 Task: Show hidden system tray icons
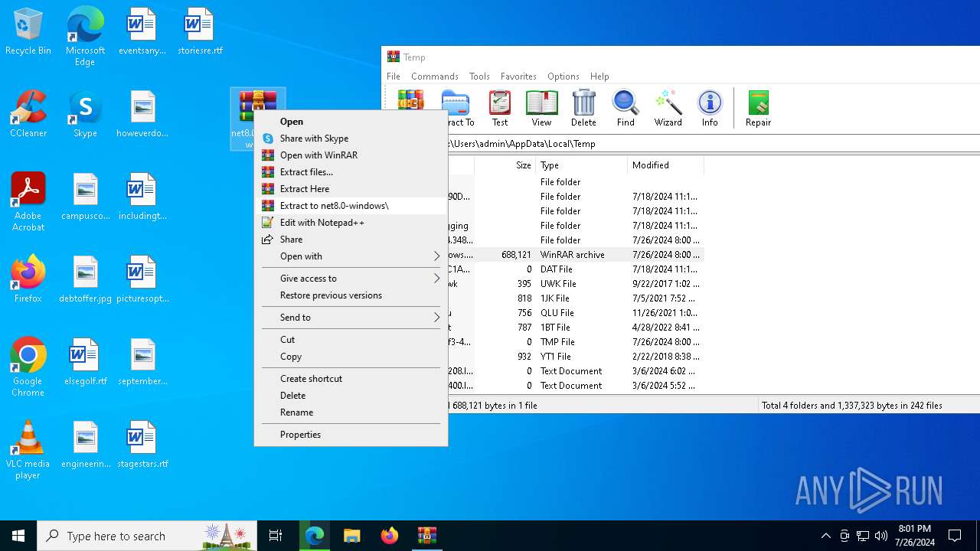pos(825,536)
